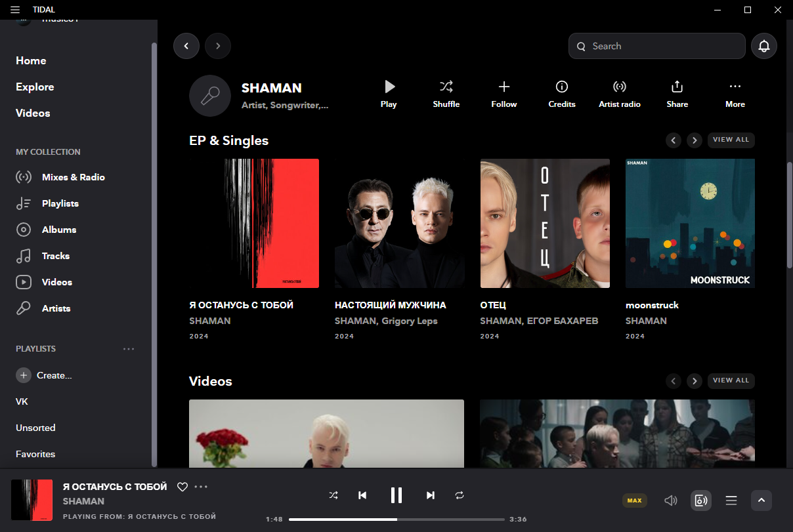793x532 pixels.
Task: Open the now playing artist SHAMAN link
Action: [83, 501]
